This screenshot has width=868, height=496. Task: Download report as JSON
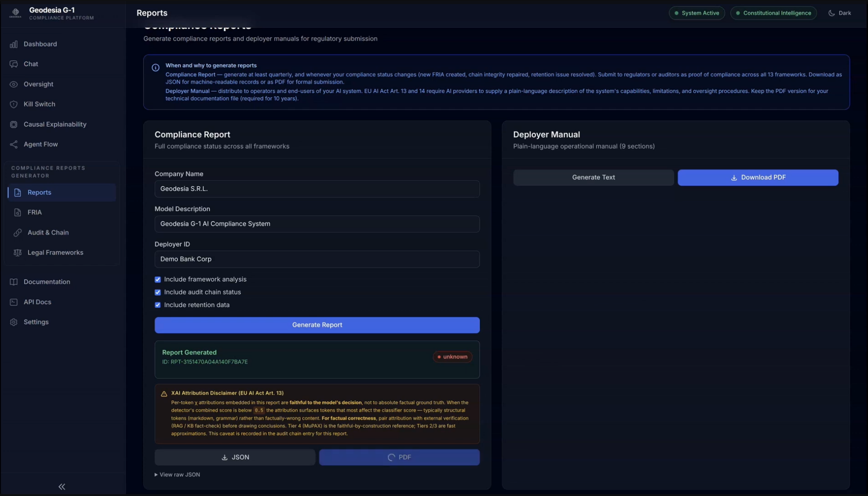235,458
